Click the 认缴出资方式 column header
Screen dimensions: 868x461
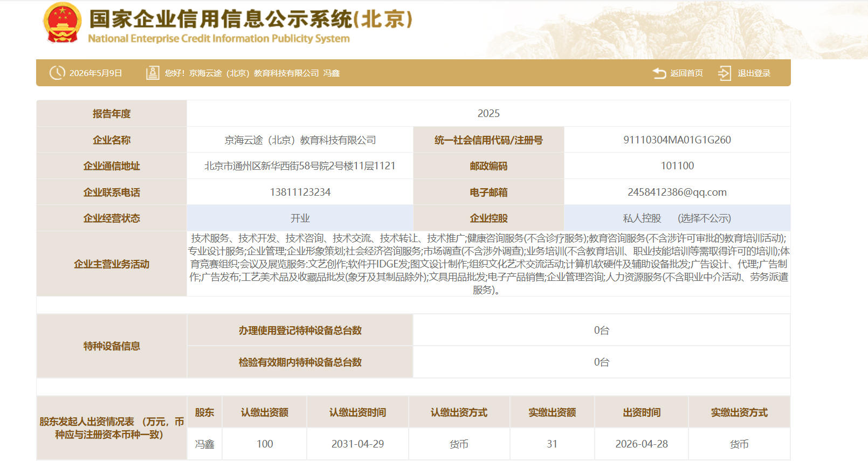coord(459,412)
